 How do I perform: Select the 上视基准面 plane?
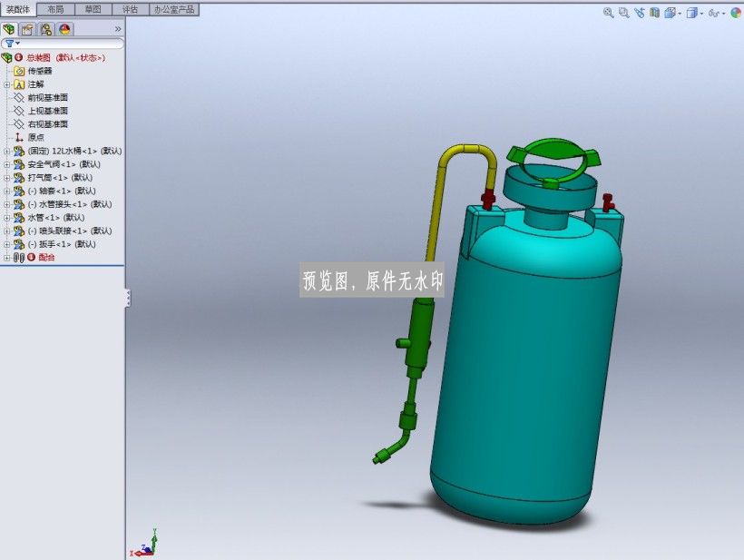pyautogui.click(x=47, y=111)
